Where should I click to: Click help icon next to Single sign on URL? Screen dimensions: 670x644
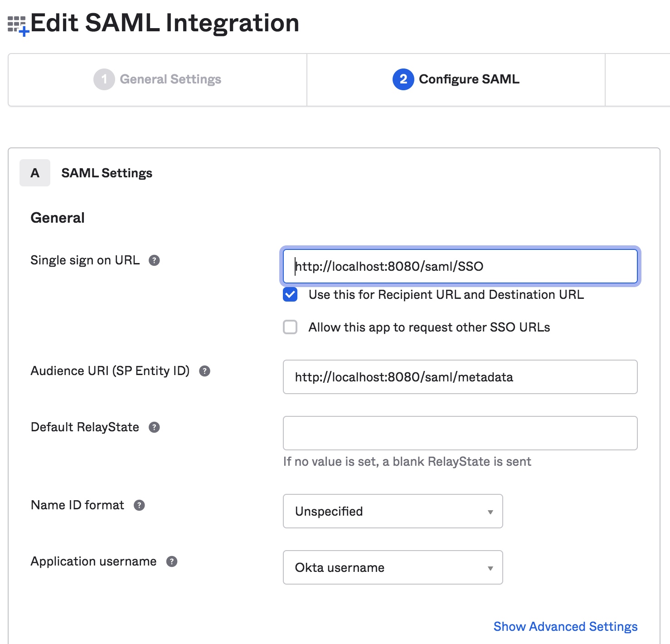click(x=154, y=260)
